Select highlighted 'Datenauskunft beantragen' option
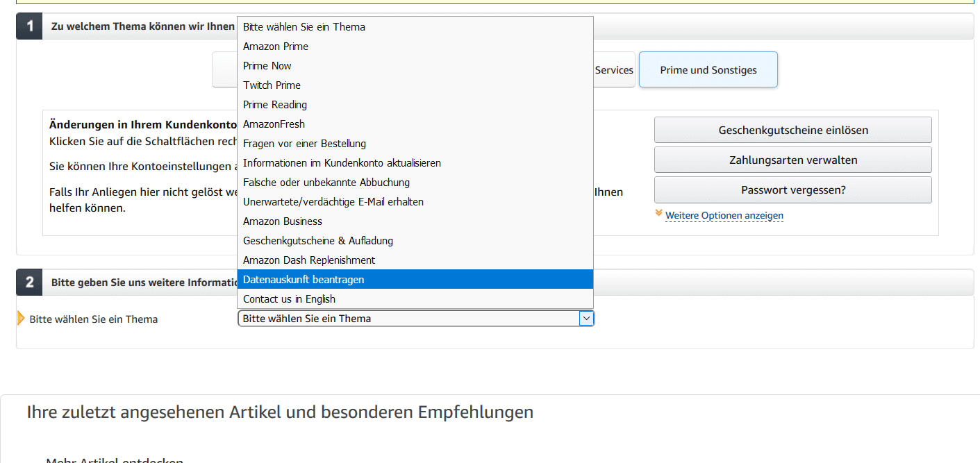 point(304,280)
